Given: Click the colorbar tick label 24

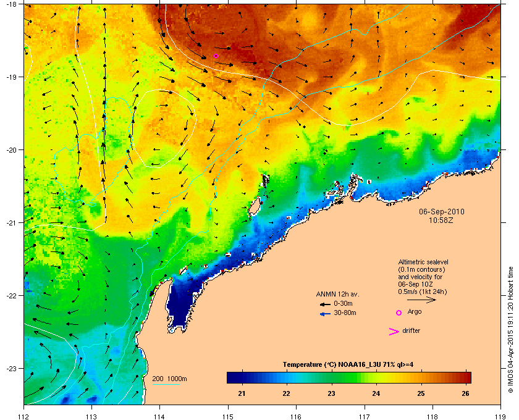Looking at the screenshot, I should (x=376, y=393).
